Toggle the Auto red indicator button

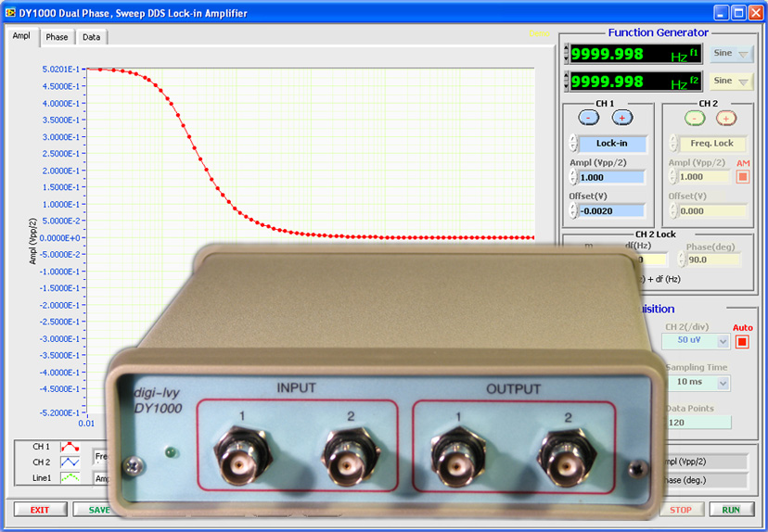[742, 342]
